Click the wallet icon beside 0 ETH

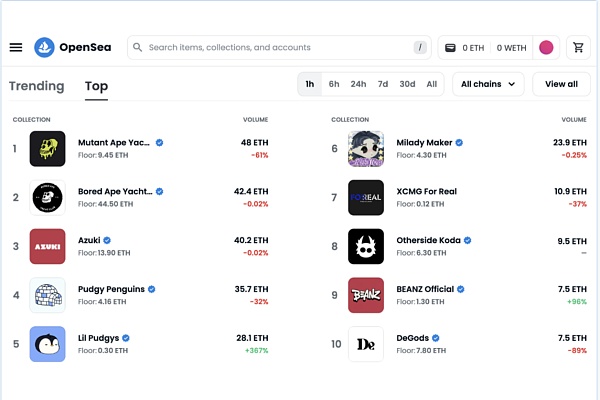click(x=450, y=48)
